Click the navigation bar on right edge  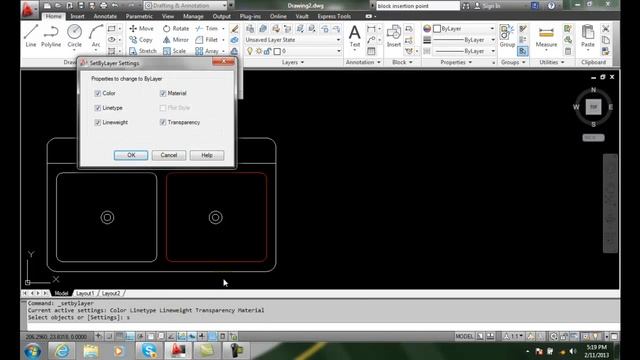point(610,203)
